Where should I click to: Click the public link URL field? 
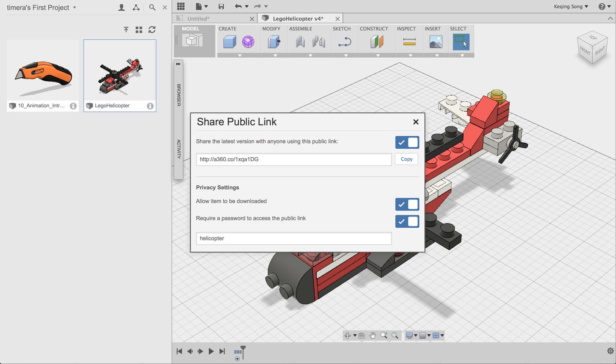click(x=294, y=159)
